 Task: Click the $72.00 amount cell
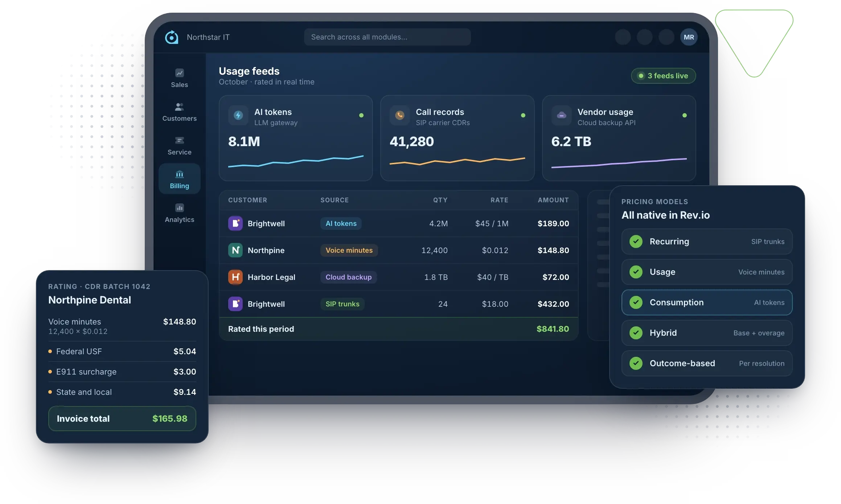[x=555, y=277]
